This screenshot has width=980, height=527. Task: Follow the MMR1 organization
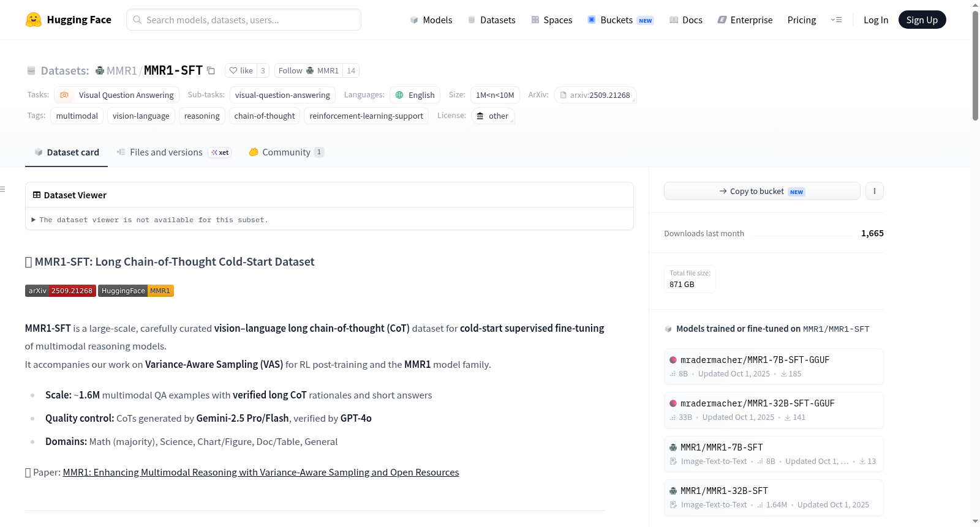point(309,70)
